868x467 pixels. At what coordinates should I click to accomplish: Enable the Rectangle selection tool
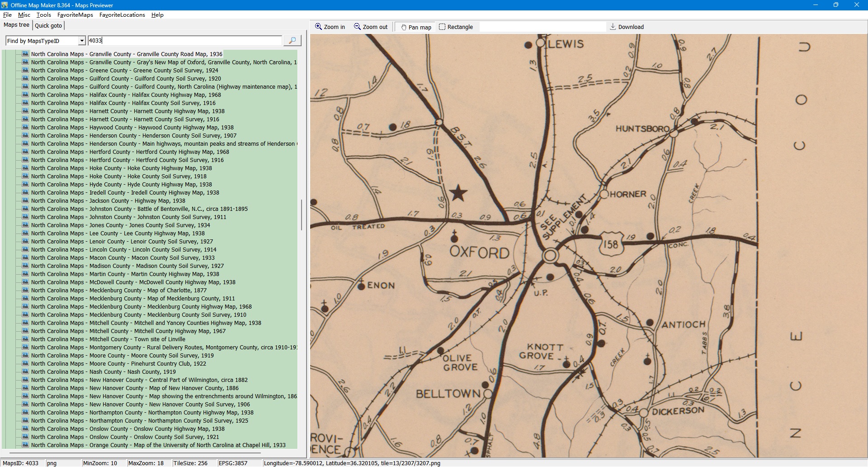pyautogui.click(x=456, y=27)
